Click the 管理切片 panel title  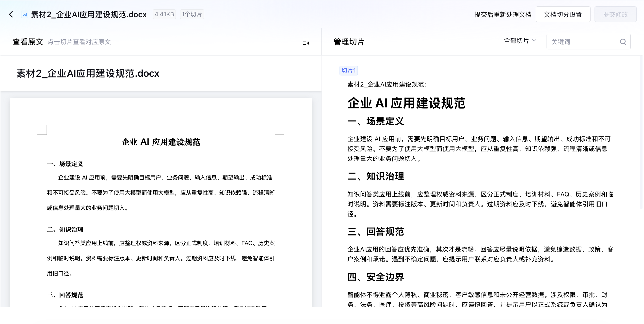349,42
